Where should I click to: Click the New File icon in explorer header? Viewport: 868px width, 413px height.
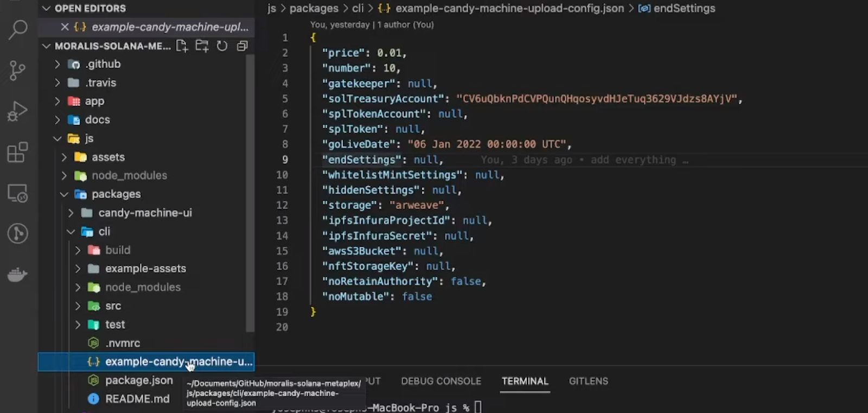[182, 46]
